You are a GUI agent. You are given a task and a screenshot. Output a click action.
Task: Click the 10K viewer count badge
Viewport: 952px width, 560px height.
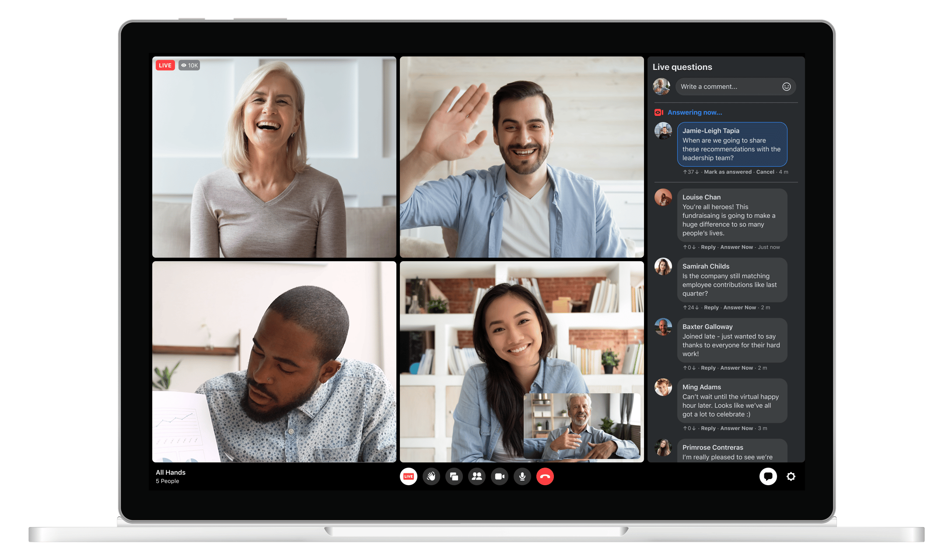pos(189,65)
